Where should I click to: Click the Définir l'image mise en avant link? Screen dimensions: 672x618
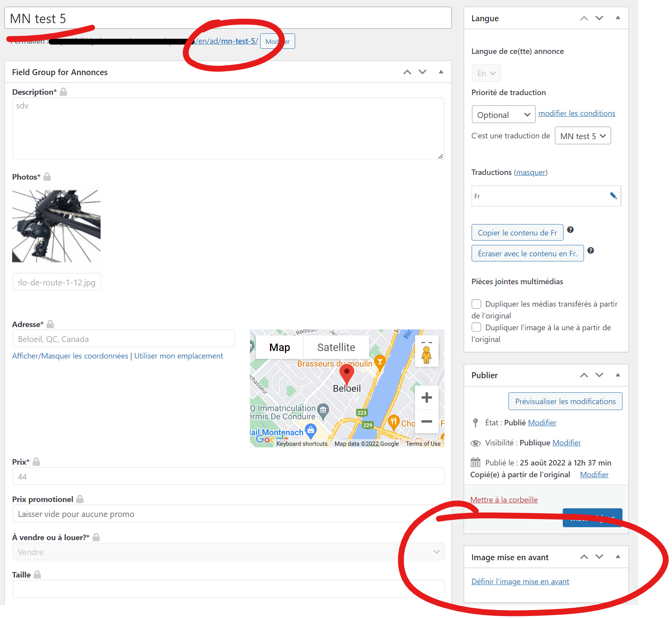[x=520, y=581]
